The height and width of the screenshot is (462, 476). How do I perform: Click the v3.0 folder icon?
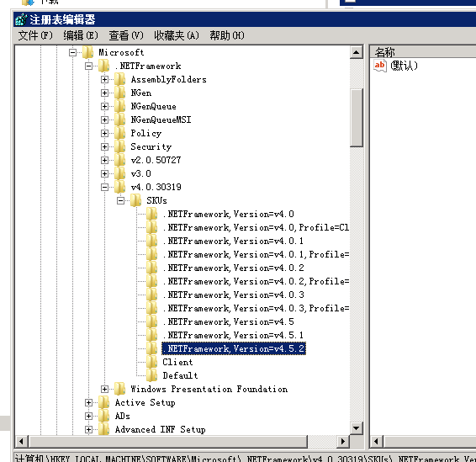tap(119, 173)
